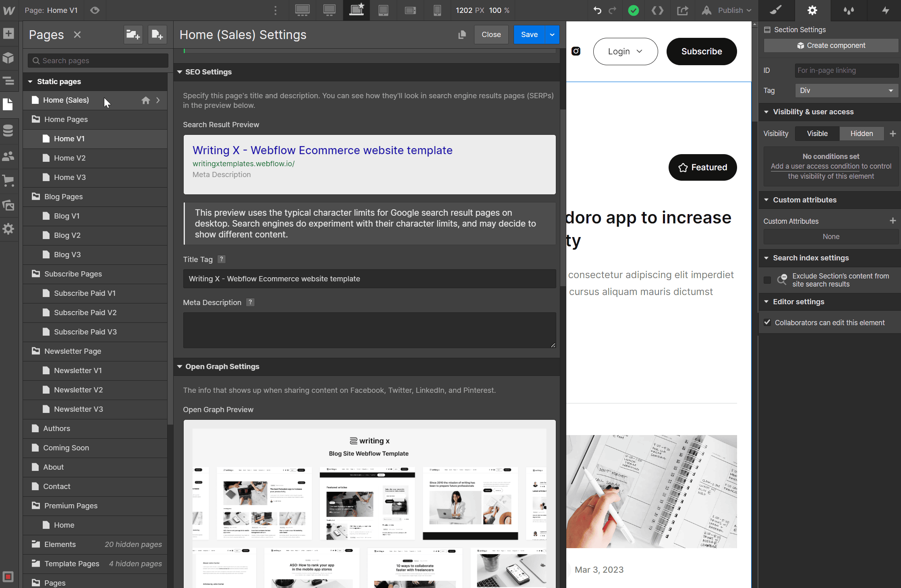Viewport: 901px width, 588px height.
Task: Undo the last action
Action: click(597, 10)
